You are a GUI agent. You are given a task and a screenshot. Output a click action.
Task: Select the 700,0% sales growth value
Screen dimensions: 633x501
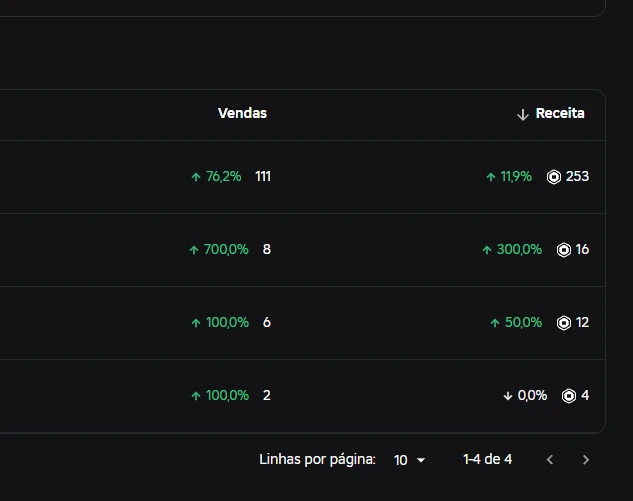pos(226,249)
